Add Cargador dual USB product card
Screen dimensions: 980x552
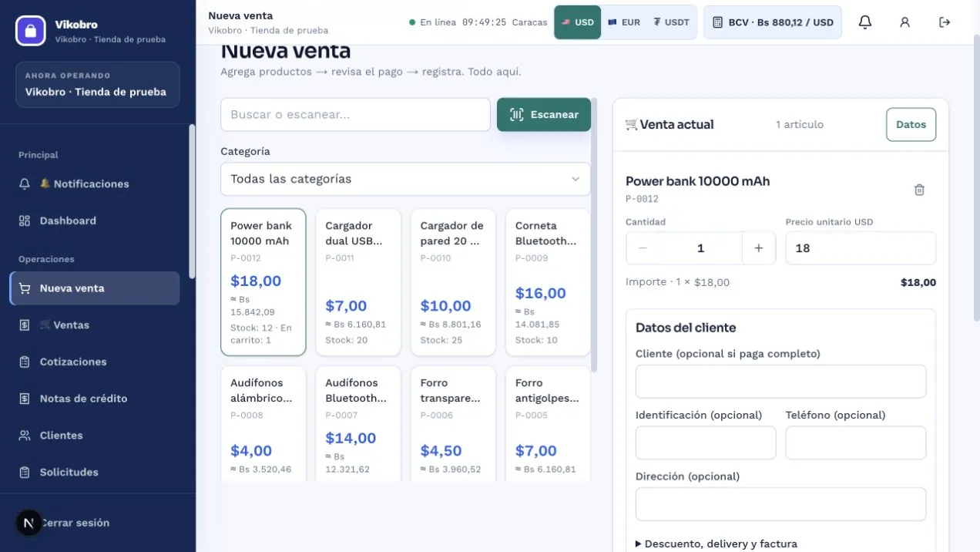click(358, 282)
